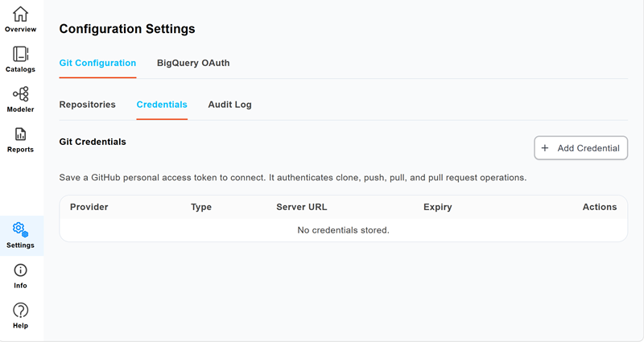Open the Audit Log sub-tab
Image resolution: width=644 pixels, height=342 pixels.
[x=229, y=105]
